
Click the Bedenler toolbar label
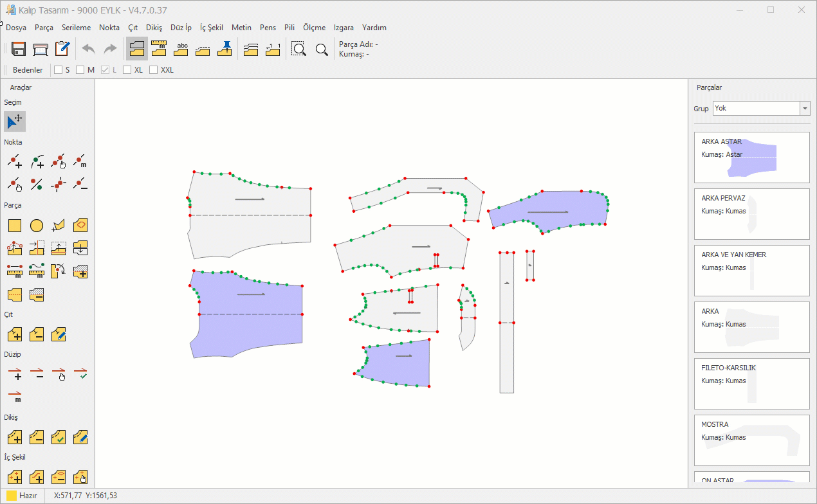point(28,70)
